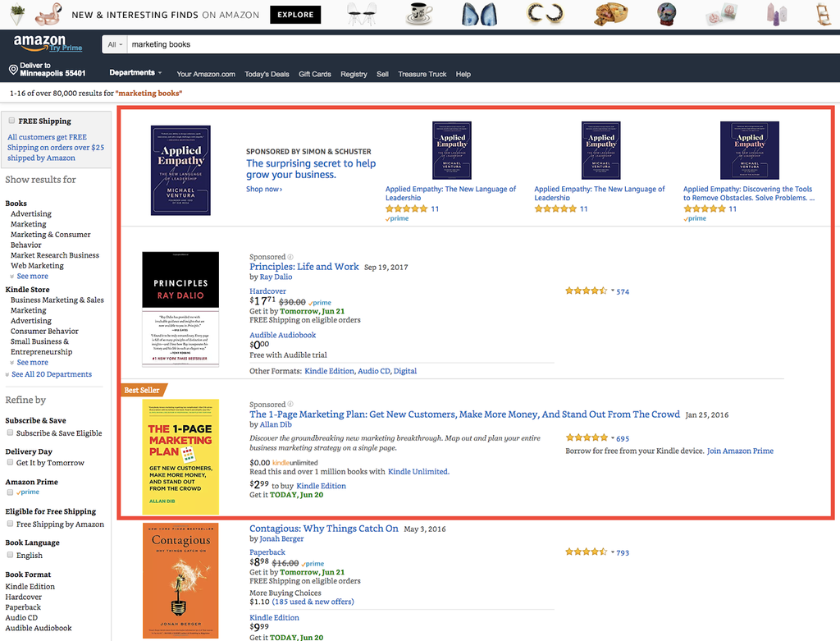Screen dimensions: 840x641
Task: Expand See All 20 Departments
Action: click(51, 374)
